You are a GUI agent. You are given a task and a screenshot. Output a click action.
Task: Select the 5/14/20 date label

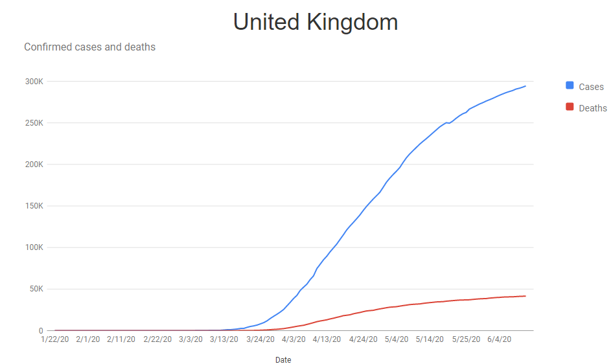pyautogui.click(x=430, y=339)
